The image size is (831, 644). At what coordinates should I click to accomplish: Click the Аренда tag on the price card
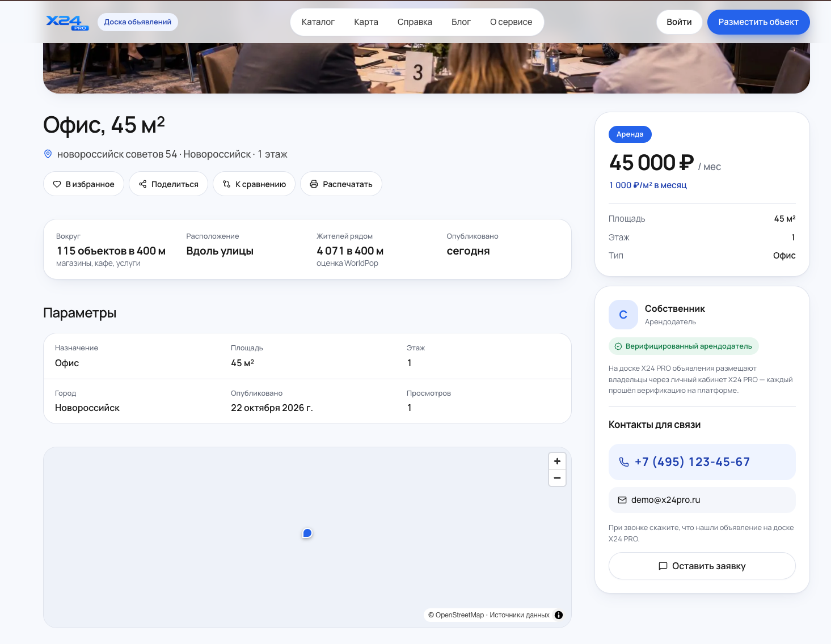click(x=630, y=134)
